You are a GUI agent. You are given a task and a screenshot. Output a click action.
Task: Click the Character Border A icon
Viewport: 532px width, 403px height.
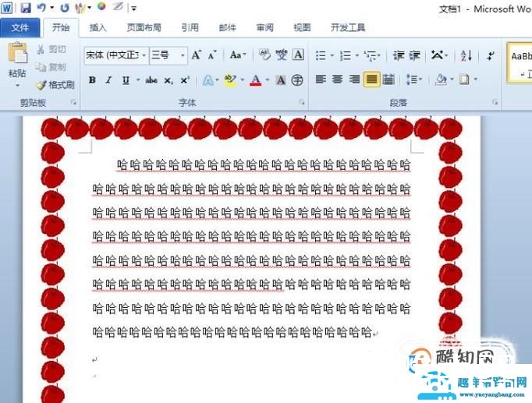point(298,55)
